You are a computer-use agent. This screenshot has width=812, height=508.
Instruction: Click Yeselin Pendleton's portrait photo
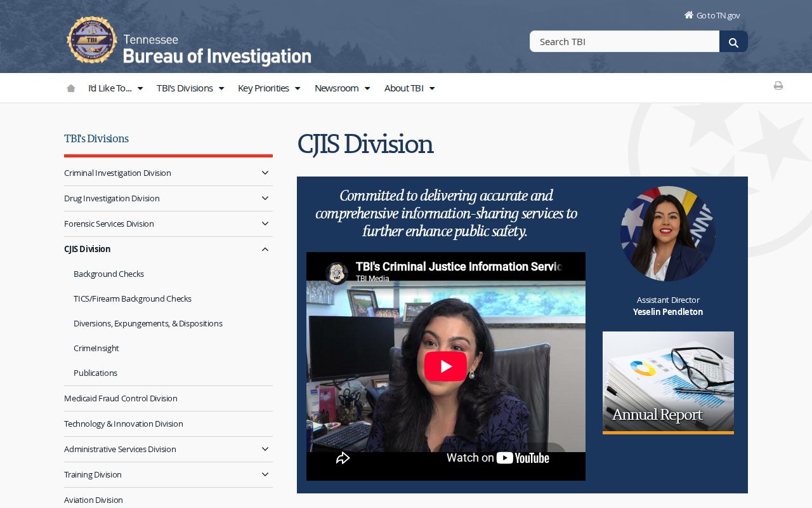pos(668,234)
